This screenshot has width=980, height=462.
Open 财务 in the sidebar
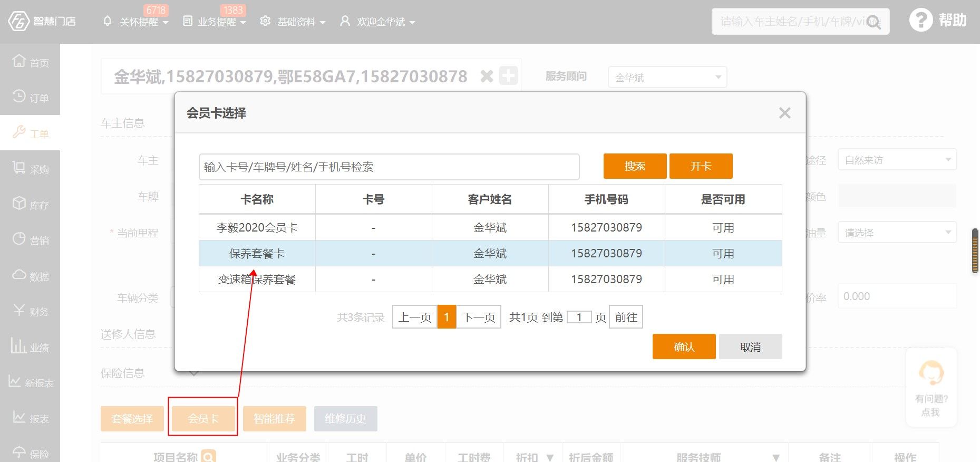tap(30, 311)
